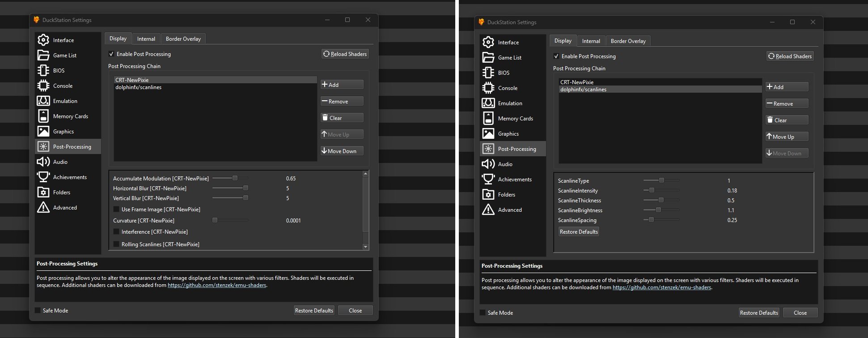Open Graphics icon in right window sidebar
Image resolution: width=868 pixels, height=338 pixels.
[488, 133]
